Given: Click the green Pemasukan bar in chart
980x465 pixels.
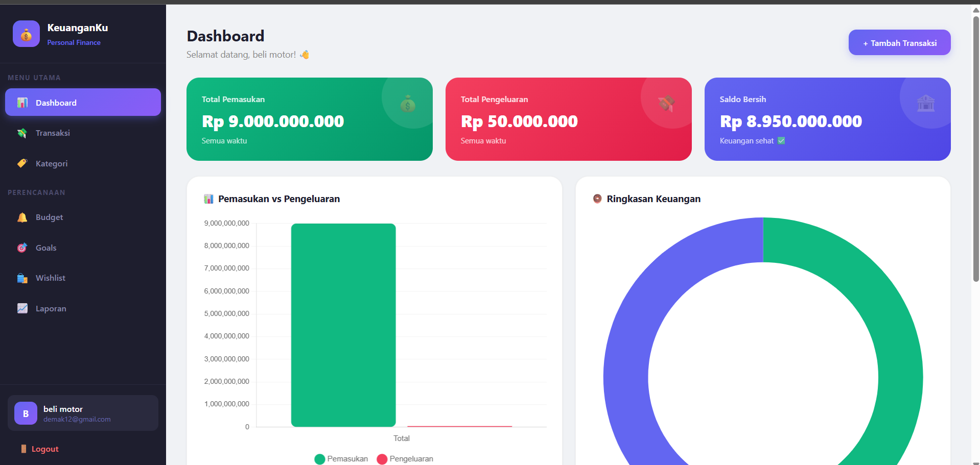Looking at the screenshot, I should click(343, 325).
